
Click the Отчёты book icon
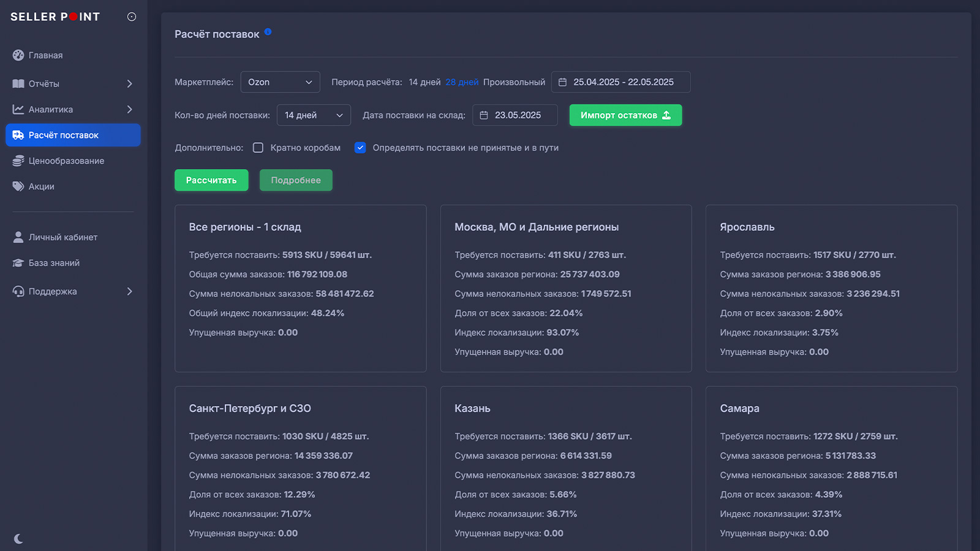[18, 84]
